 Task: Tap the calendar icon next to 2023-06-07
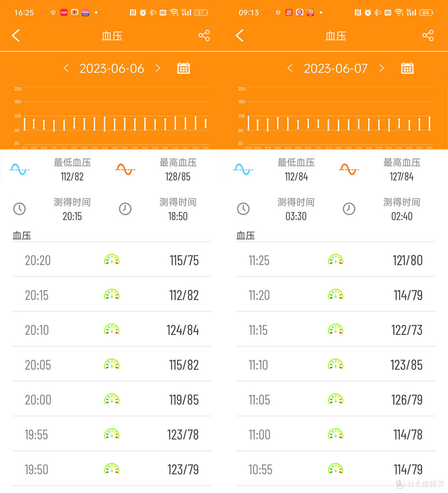[x=407, y=68]
